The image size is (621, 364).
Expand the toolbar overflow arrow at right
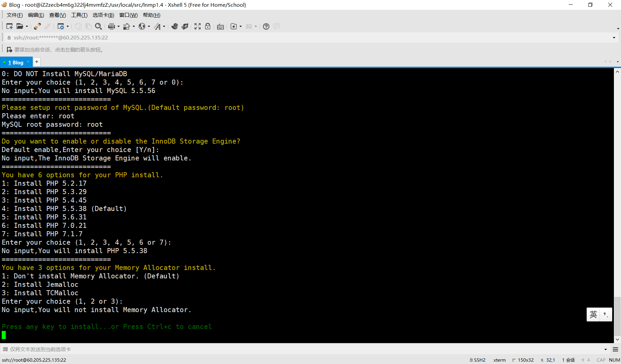[618, 29]
